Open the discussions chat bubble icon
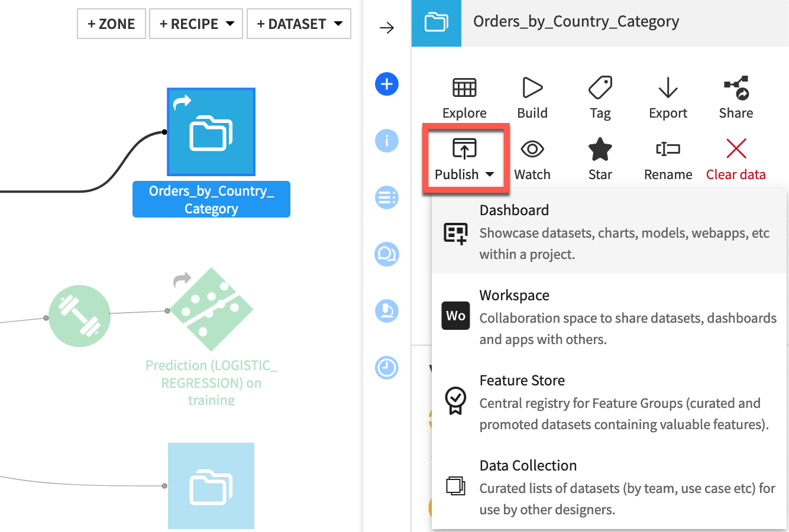This screenshot has height=532, width=789. pos(387,254)
